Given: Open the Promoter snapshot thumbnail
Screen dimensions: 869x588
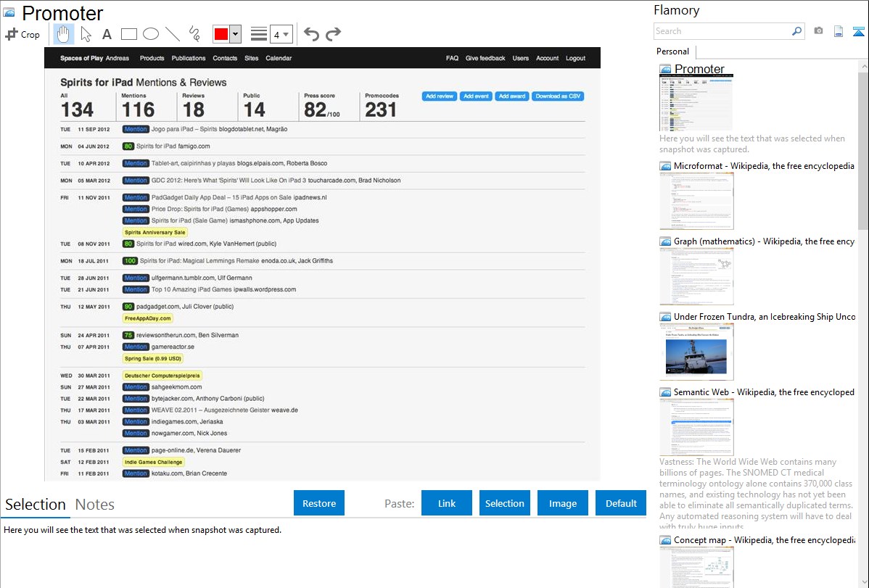Looking at the screenshot, I should pos(696,103).
